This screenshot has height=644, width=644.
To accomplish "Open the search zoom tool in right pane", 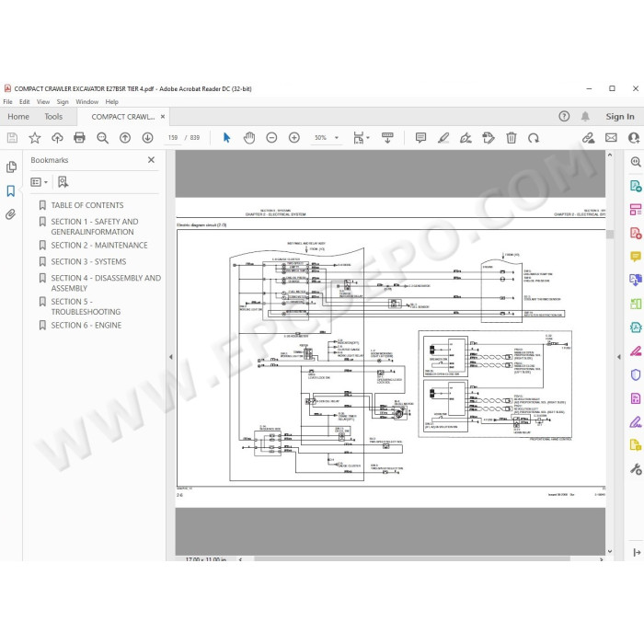I will (x=636, y=162).
